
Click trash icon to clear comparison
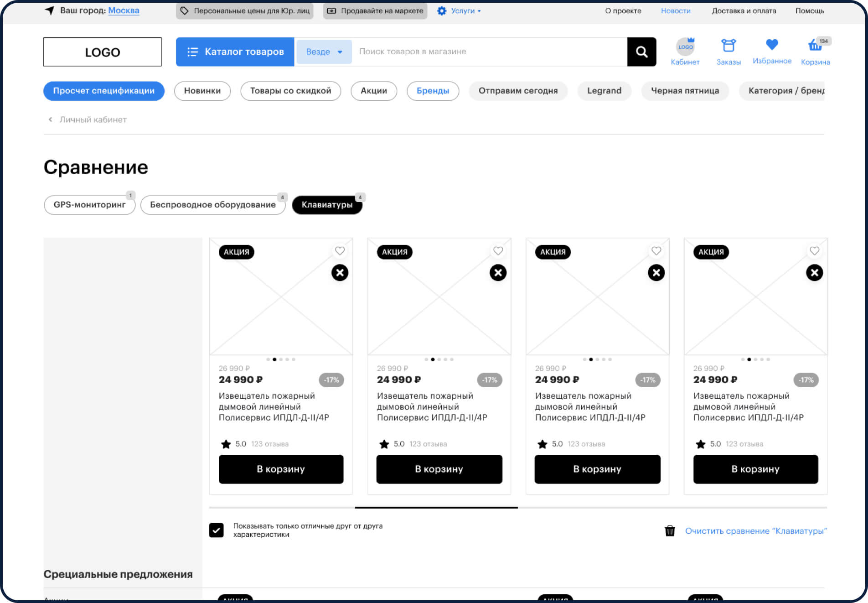[670, 531]
